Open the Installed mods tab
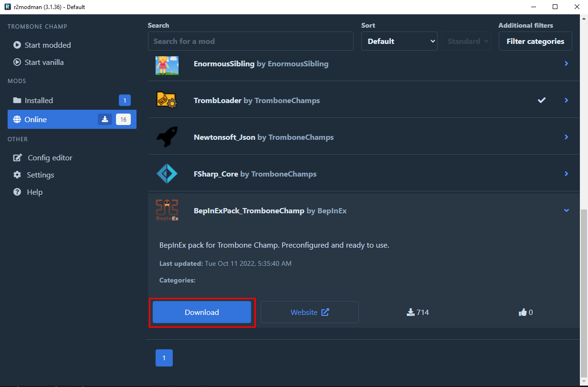 (72, 100)
